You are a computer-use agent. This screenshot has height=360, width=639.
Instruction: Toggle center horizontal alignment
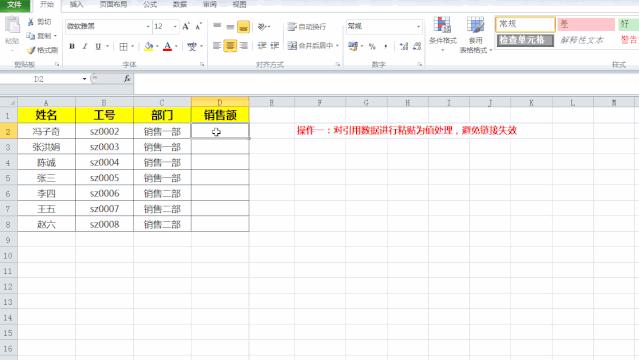click(x=230, y=46)
